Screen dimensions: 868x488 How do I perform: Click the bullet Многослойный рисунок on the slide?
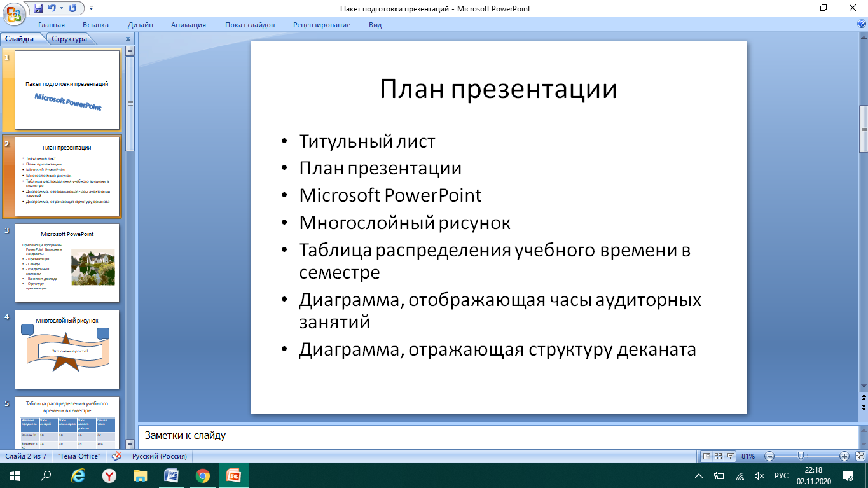[405, 223]
